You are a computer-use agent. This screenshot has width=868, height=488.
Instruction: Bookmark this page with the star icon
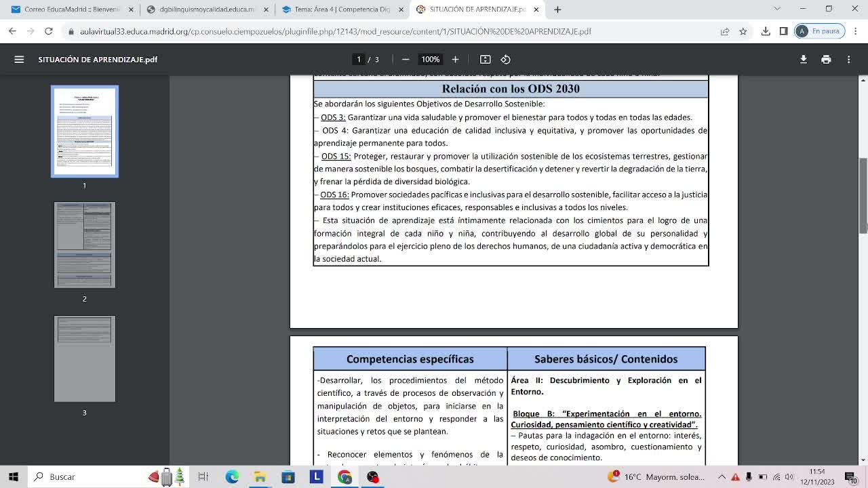coord(743,31)
